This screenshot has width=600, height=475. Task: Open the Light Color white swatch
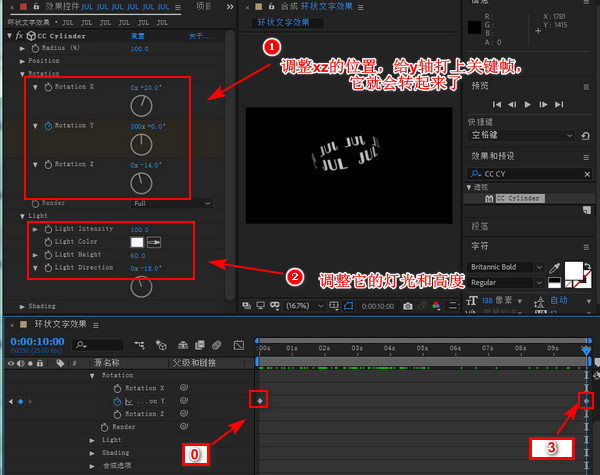[x=137, y=242]
